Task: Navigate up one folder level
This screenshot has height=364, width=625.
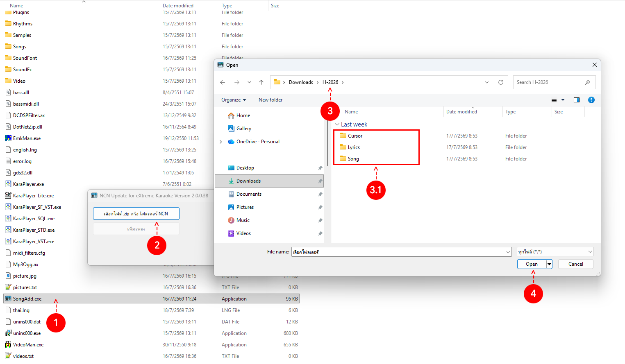Action: point(261,82)
